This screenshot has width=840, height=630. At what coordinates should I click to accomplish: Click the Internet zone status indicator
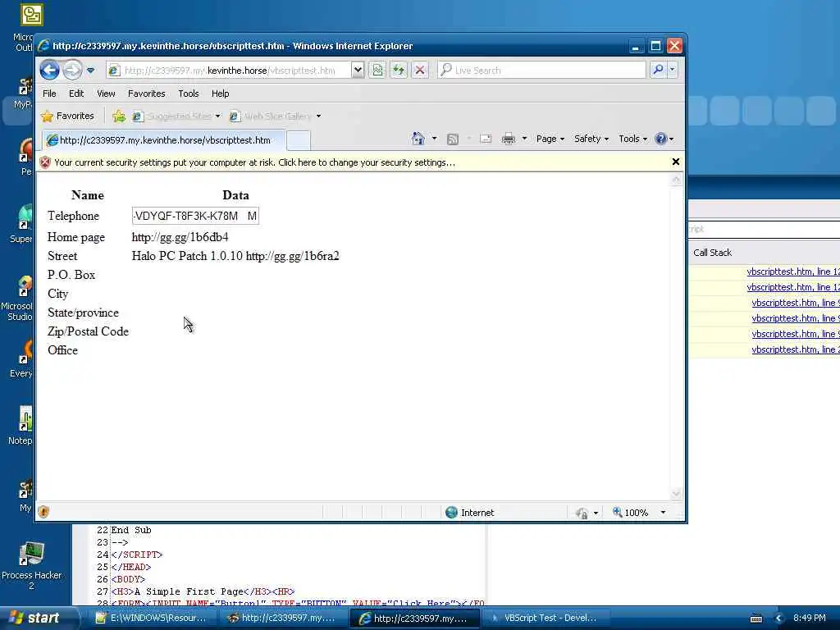click(x=470, y=513)
